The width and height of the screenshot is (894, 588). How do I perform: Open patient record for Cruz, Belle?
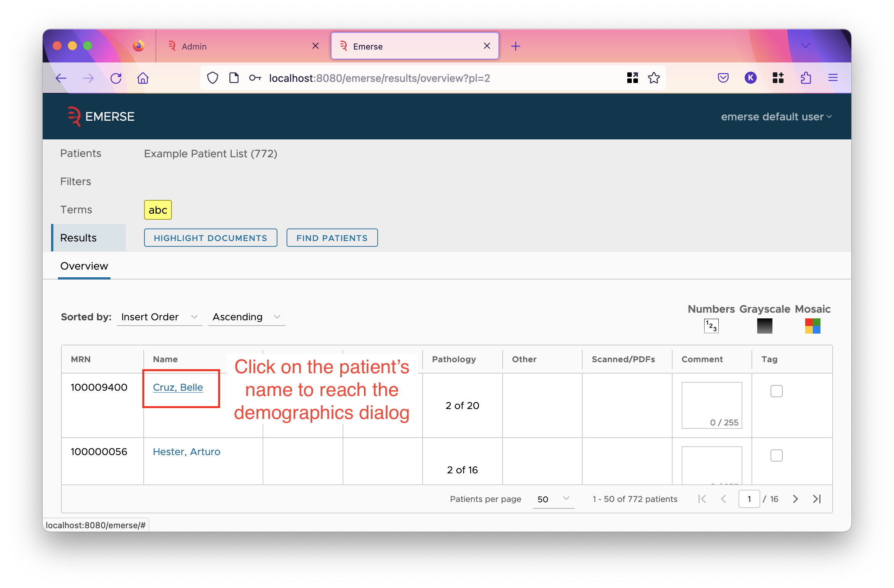(177, 387)
